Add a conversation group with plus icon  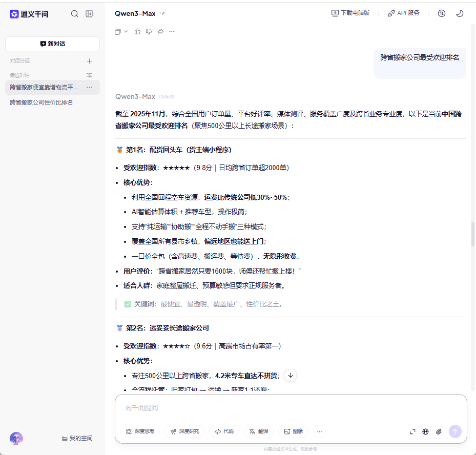(89, 61)
